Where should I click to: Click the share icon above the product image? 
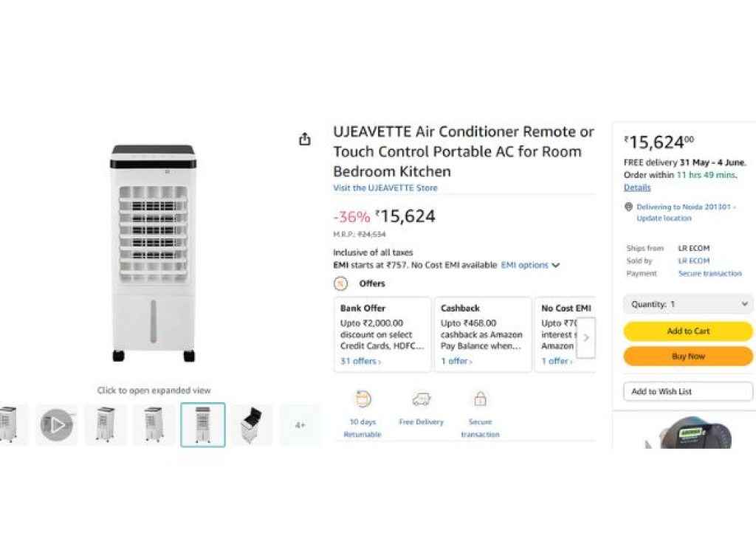click(x=304, y=139)
